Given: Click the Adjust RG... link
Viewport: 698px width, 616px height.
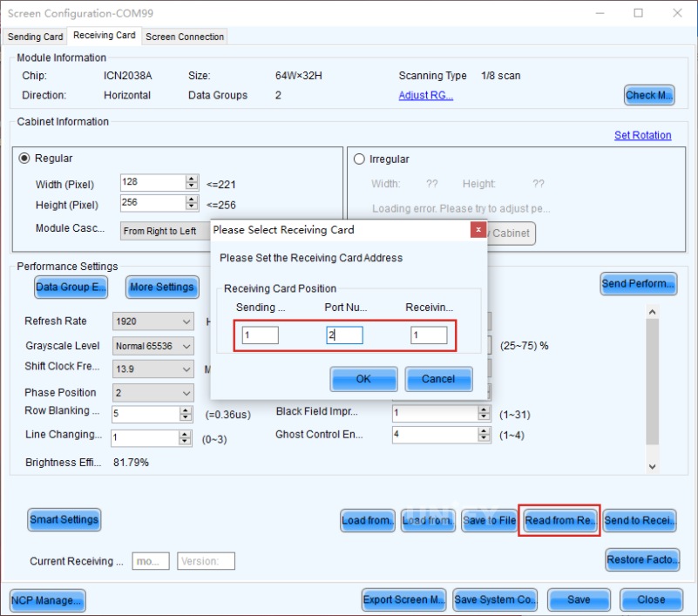Looking at the screenshot, I should pyautogui.click(x=425, y=95).
